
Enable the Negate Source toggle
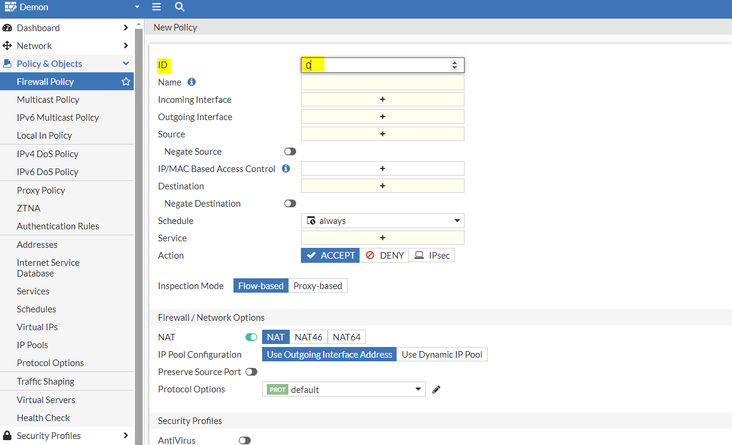[290, 152]
